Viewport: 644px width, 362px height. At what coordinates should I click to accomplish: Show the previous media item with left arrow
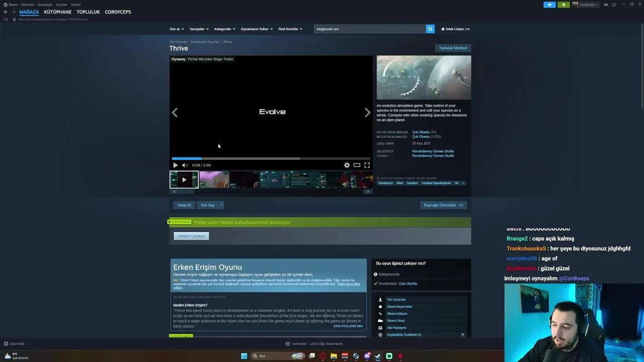coord(175,113)
